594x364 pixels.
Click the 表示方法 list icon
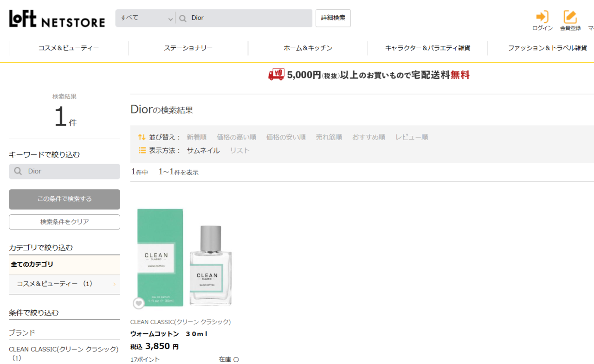142,150
